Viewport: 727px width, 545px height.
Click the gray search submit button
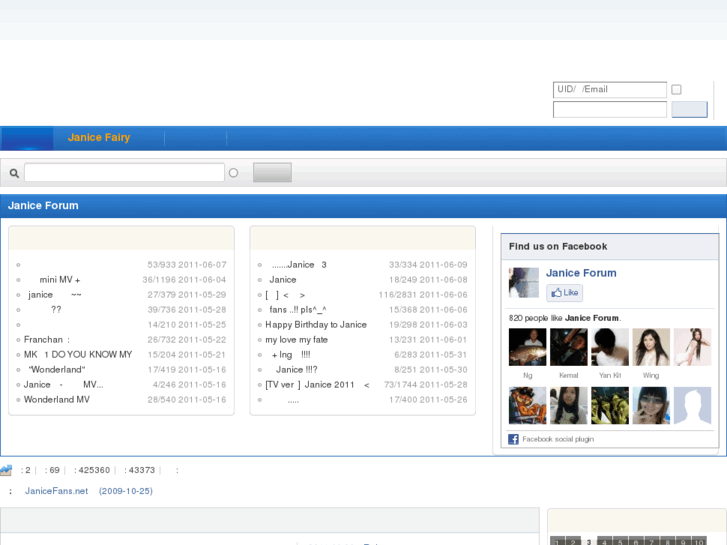click(x=272, y=173)
